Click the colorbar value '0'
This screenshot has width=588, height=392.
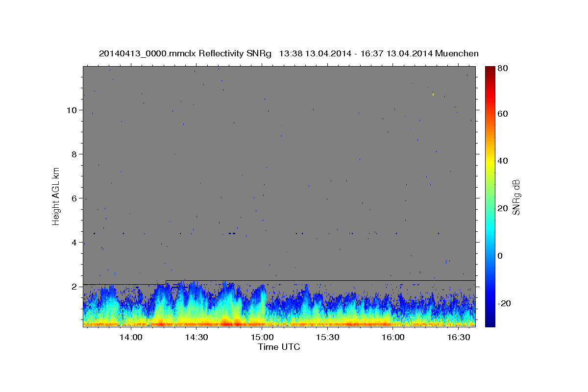500,256
